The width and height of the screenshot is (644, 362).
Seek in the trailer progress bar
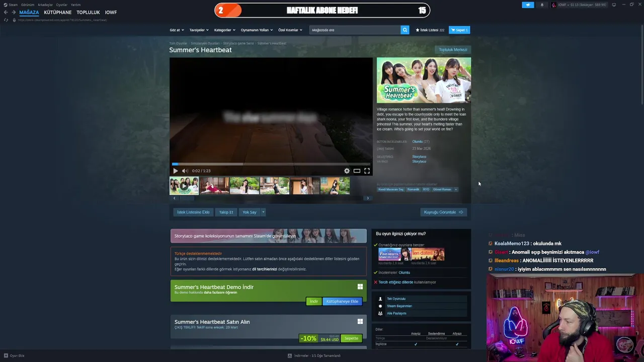tap(271, 164)
